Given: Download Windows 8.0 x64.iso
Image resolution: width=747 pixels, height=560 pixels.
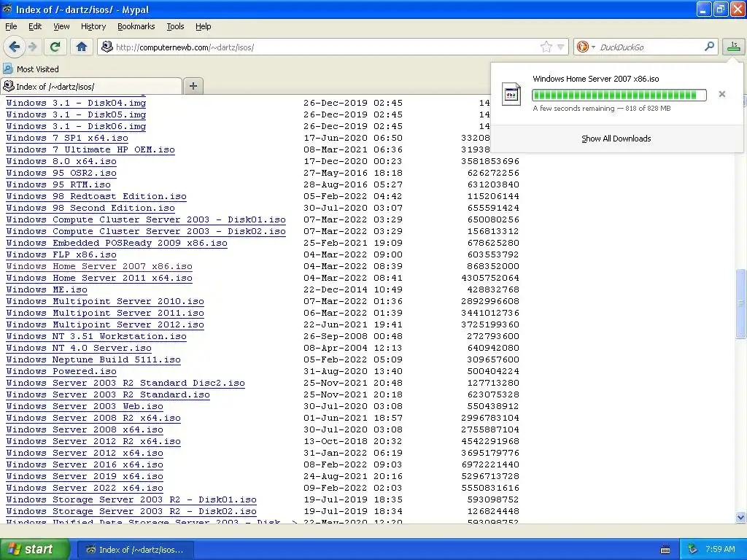Looking at the screenshot, I should [61, 161].
